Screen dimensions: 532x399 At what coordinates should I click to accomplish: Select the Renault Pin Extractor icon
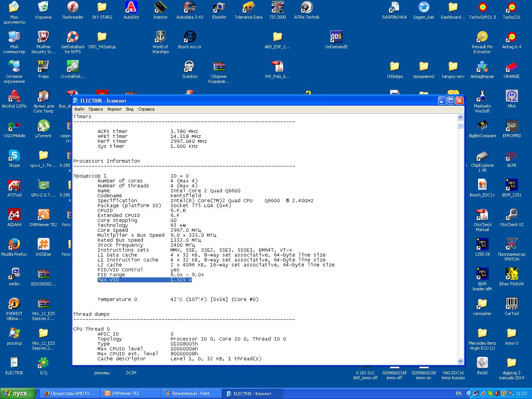click(482, 42)
